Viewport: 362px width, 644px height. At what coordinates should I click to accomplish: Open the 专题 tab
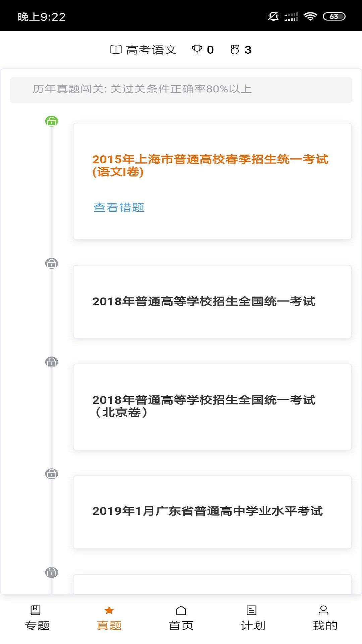pos(37,618)
